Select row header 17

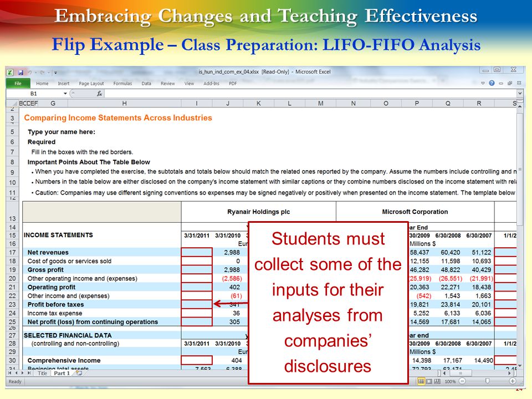point(12,253)
